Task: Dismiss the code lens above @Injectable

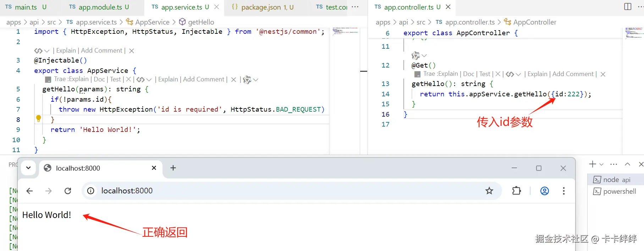Action: (x=132, y=51)
